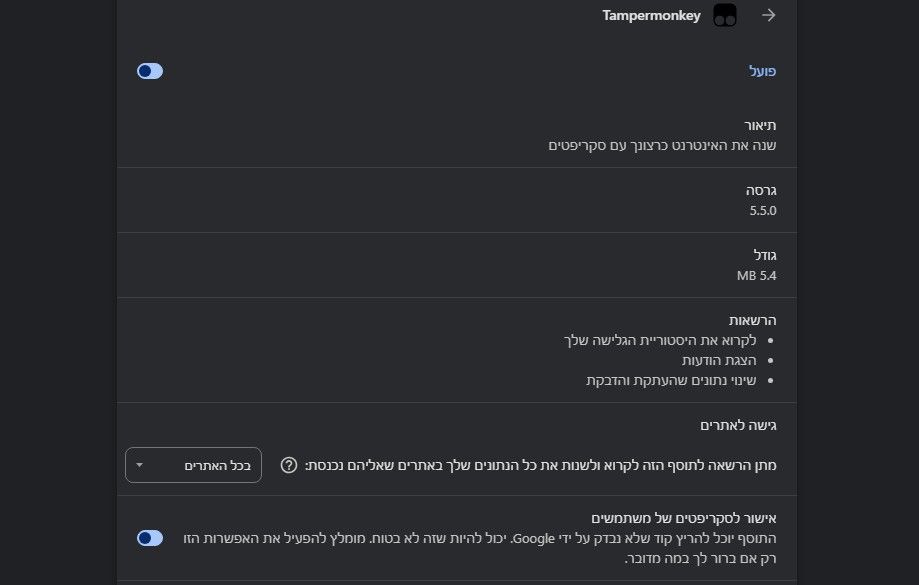Toggle the allow user scripts switch
This screenshot has height=585, width=919.
click(150, 538)
